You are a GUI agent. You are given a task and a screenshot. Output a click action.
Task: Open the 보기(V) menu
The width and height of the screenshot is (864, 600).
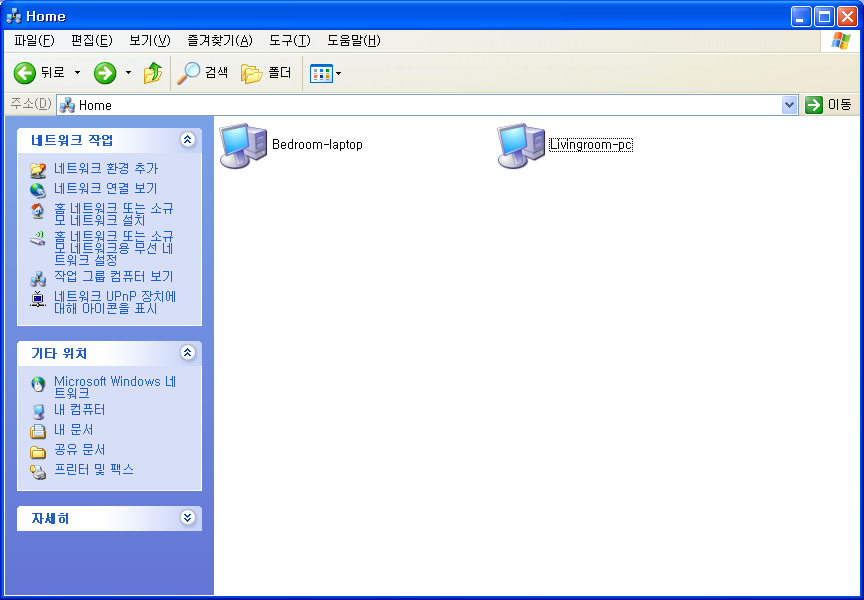150,41
